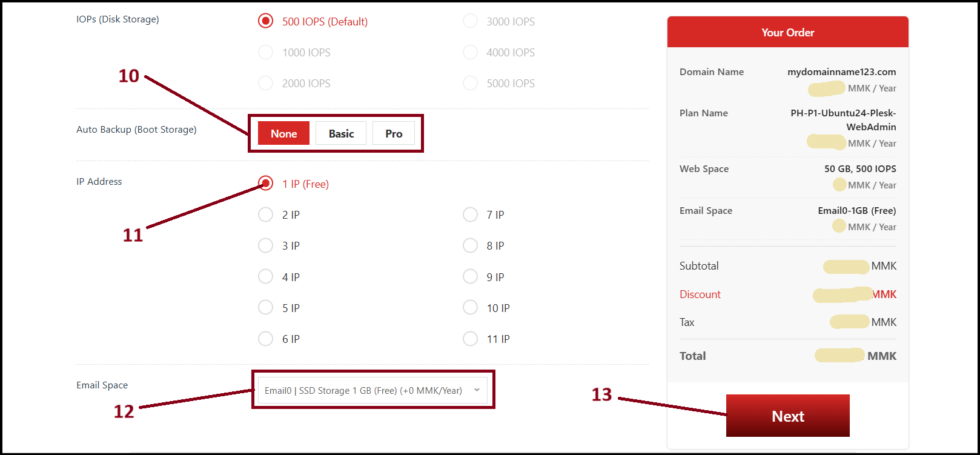980x455 pixels.
Task: Select the 1 IP (Free) radio button
Action: (265, 183)
